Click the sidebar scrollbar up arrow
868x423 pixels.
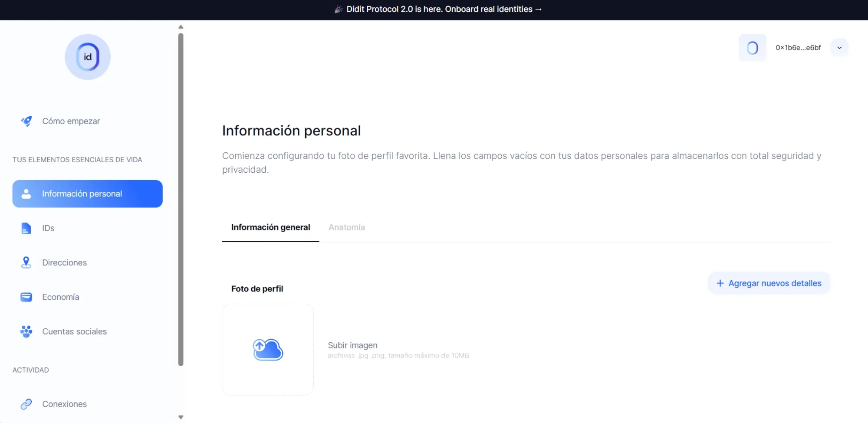(x=181, y=27)
